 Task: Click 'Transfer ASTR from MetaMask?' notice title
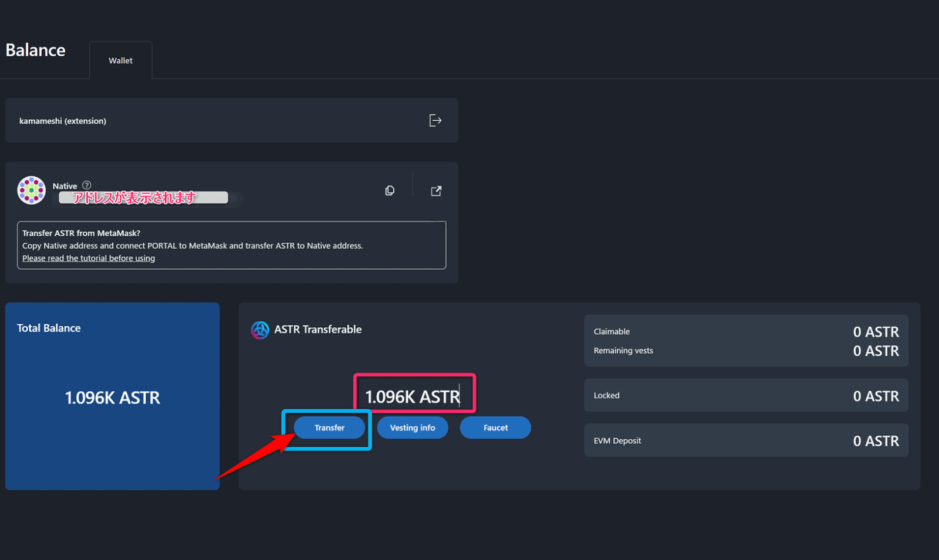82,233
